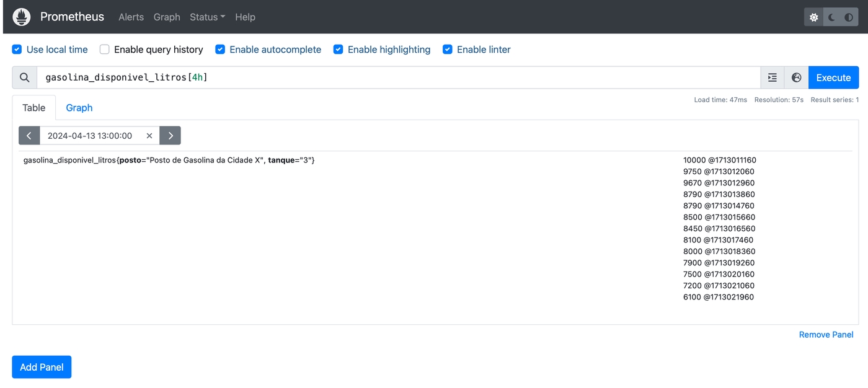The width and height of the screenshot is (868, 388).
Task: Step evaluation time forward
Action: click(x=170, y=136)
